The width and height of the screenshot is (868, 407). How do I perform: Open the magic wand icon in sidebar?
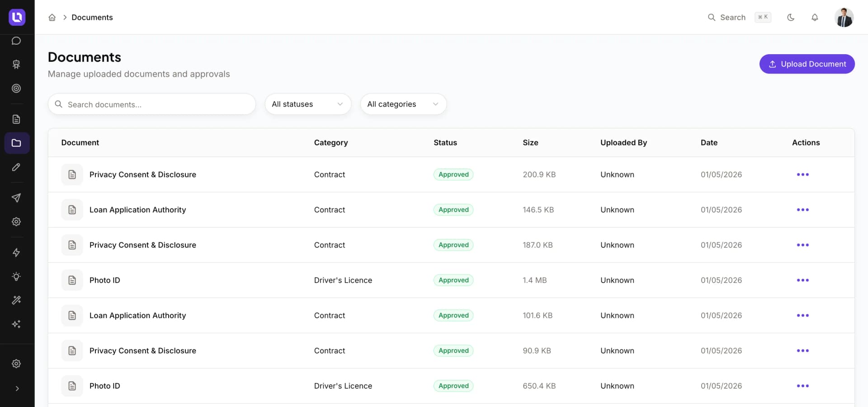pos(16,300)
